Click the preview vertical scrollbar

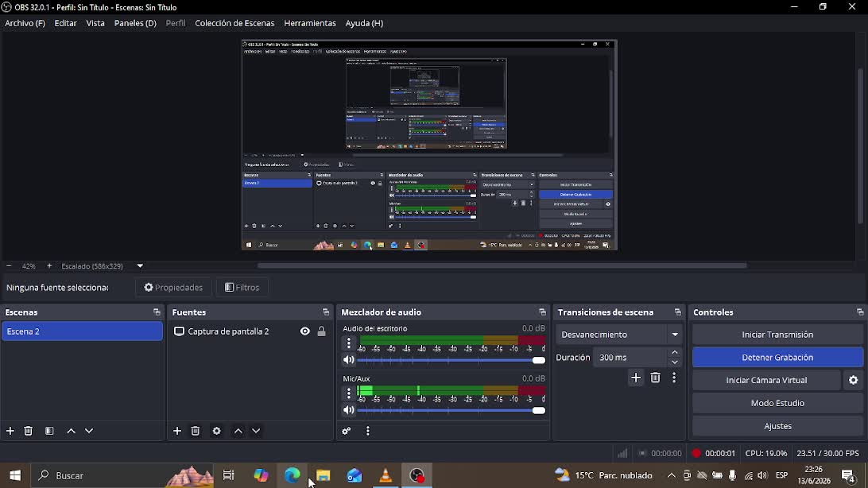pyautogui.click(x=860, y=145)
